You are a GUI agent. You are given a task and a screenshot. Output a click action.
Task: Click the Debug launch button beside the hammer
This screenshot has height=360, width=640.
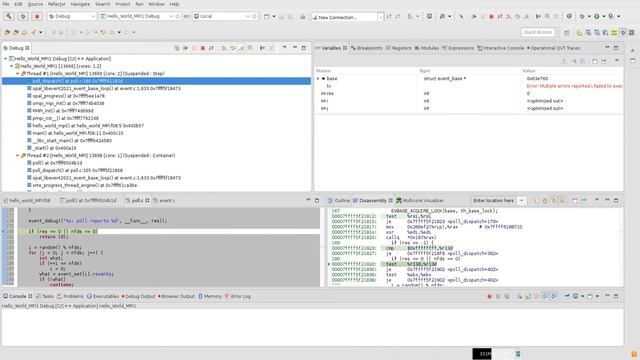(x=23, y=16)
